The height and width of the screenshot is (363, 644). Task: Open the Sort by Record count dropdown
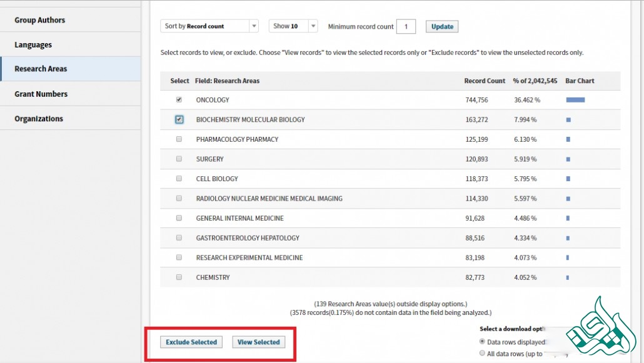[209, 26]
